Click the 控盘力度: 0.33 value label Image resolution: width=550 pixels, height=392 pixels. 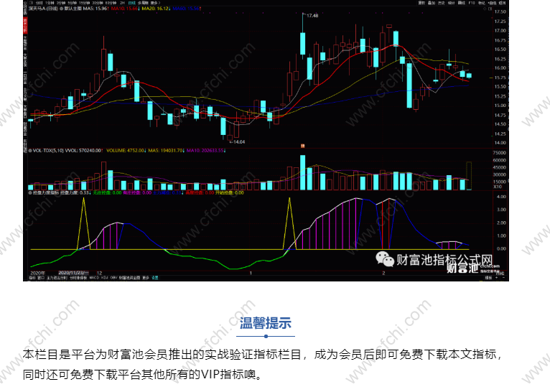click(x=75, y=193)
